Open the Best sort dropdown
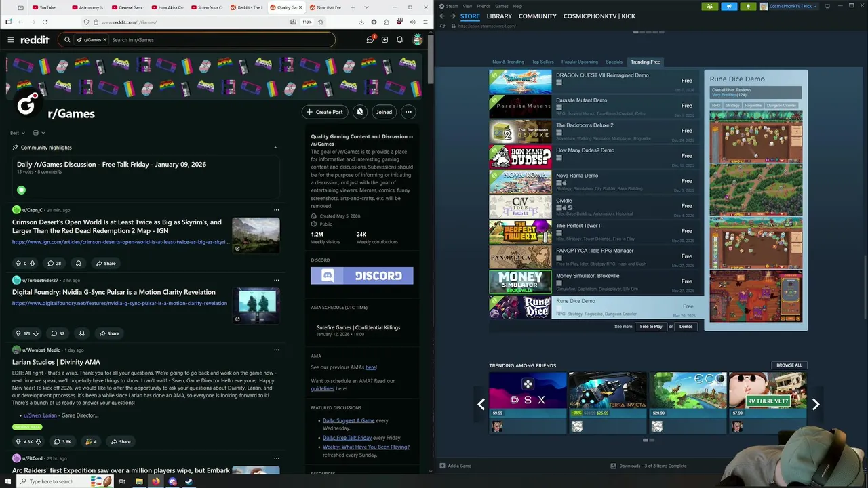The image size is (868, 488). pos(18,133)
